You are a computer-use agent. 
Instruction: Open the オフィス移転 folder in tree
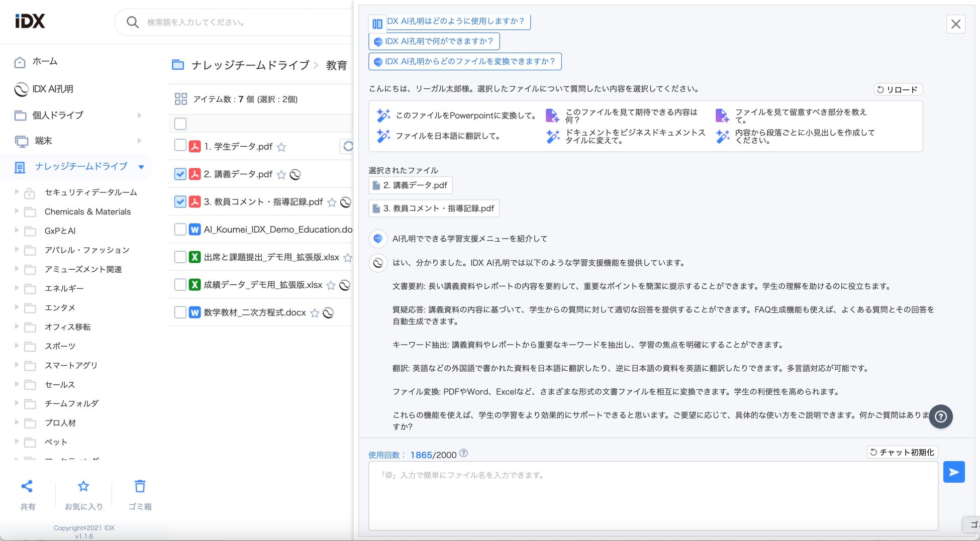coord(68,327)
